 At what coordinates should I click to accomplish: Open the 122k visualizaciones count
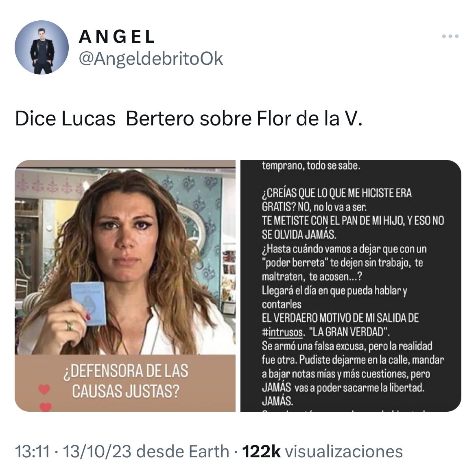(322, 451)
